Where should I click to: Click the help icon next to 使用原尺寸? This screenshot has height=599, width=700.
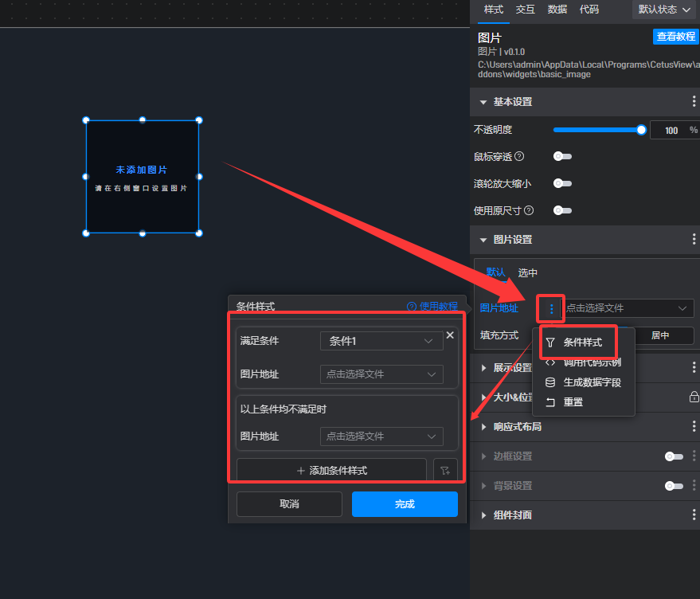pyautogui.click(x=529, y=210)
